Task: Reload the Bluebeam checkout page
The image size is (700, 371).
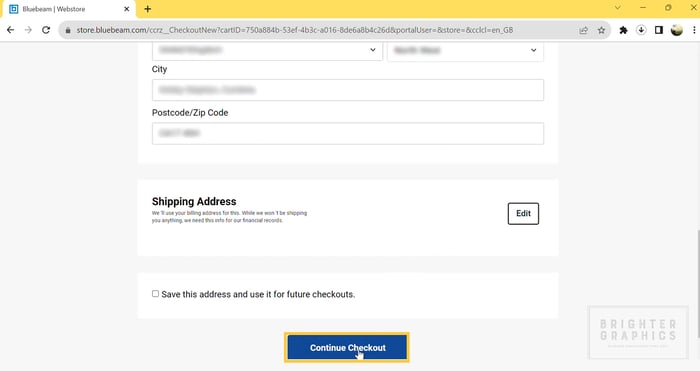Action: point(46,30)
